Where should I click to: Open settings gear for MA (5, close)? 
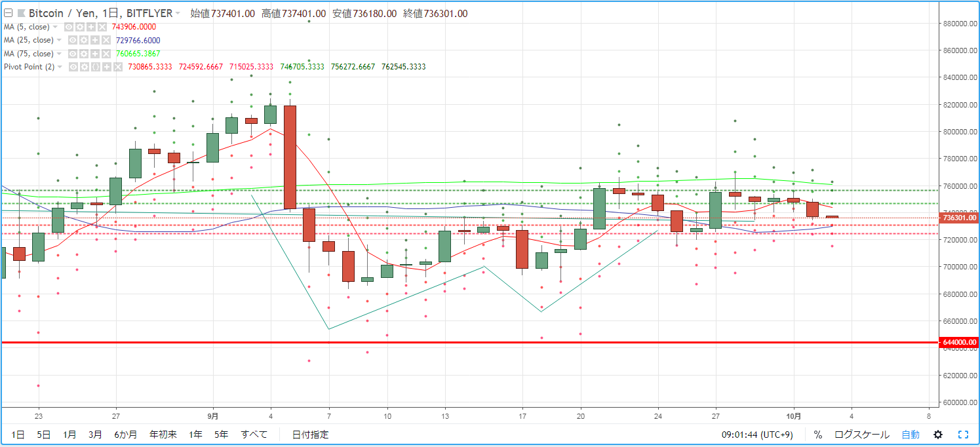click(80, 27)
